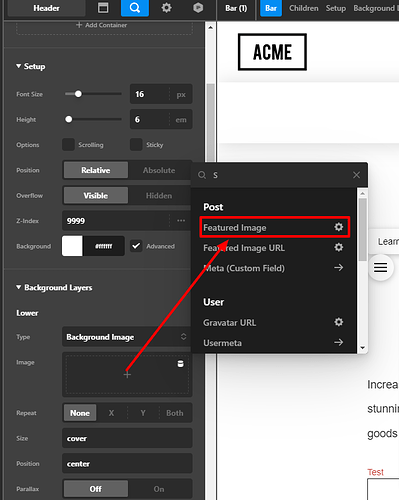The height and width of the screenshot is (500, 399).
Task: Enable the Scrolling option checkbox
Action: pos(68,145)
